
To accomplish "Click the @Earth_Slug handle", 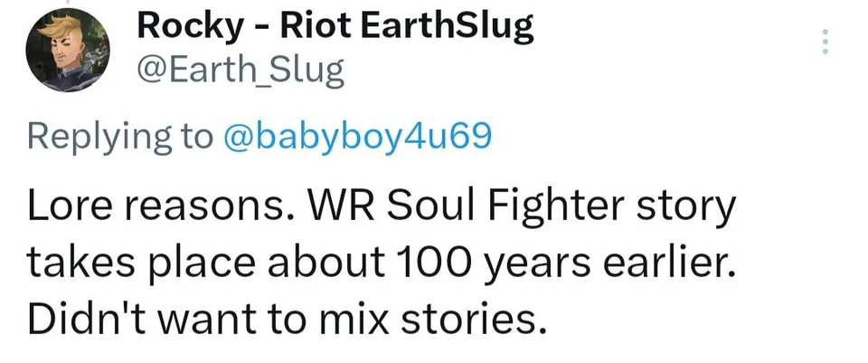I will [241, 70].
